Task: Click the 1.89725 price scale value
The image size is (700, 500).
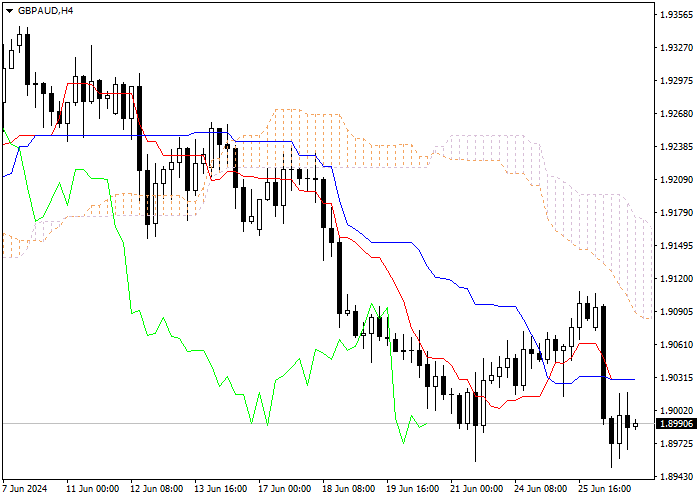Action: pyautogui.click(x=677, y=444)
